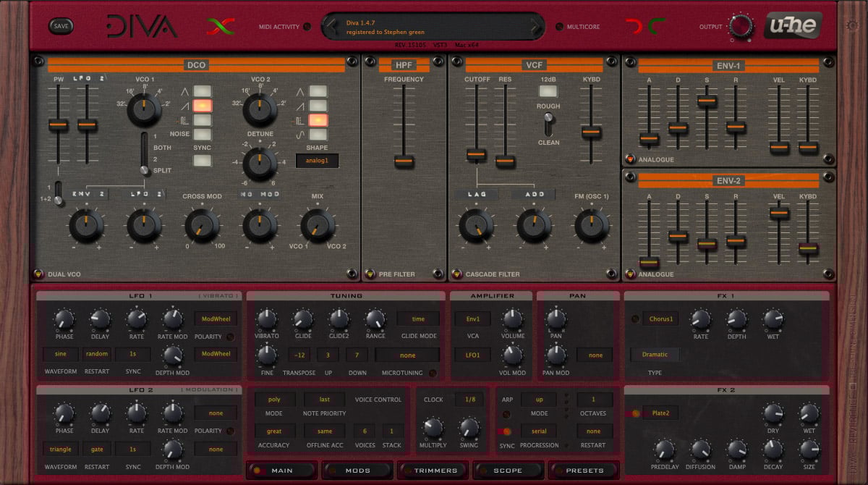Go to the next preset arrow
Image resolution: width=868 pixels, height=485 pixels.
(536, 28)
